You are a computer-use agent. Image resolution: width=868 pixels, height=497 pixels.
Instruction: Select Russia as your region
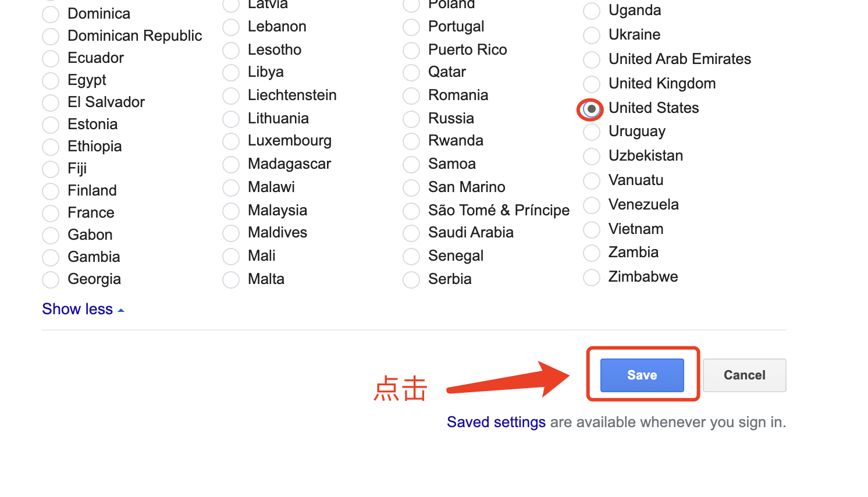click(411, 119)
